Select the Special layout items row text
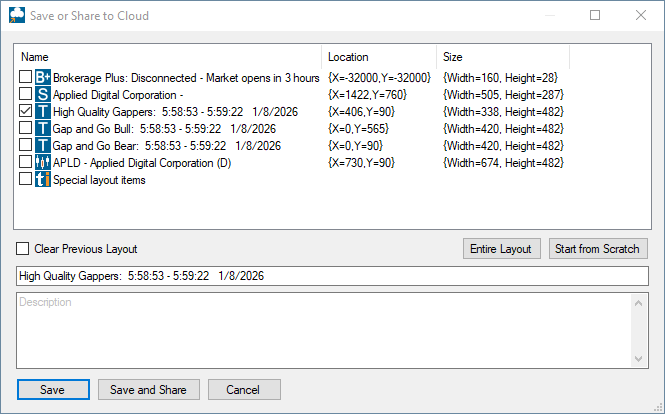 pos(99,180)
